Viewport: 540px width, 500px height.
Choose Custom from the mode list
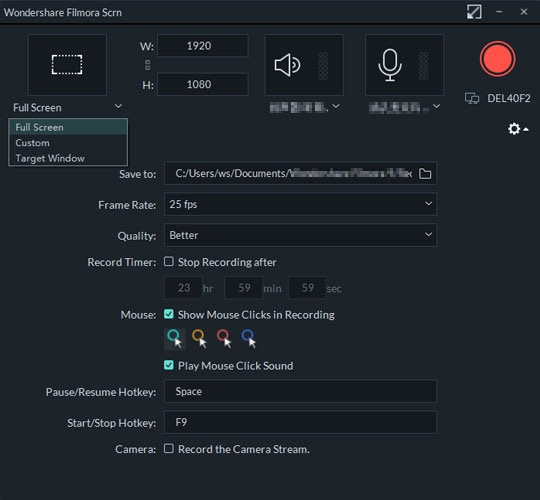(x=68, y=143)
